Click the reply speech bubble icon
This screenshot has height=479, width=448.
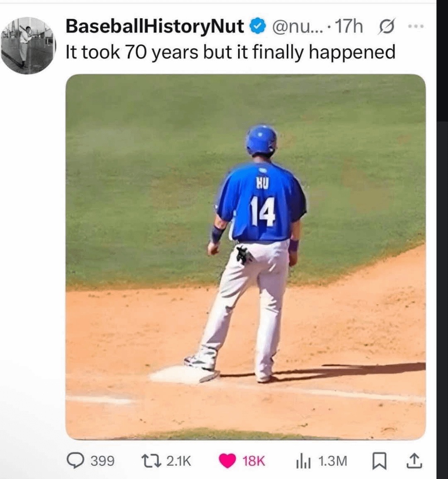pyautogui.click(x=75, y=461)
